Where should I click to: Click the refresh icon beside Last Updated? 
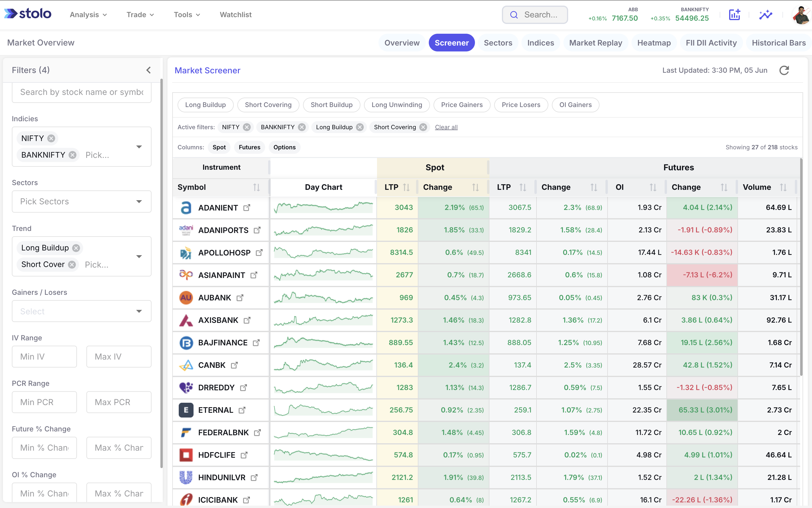[784, 70]
